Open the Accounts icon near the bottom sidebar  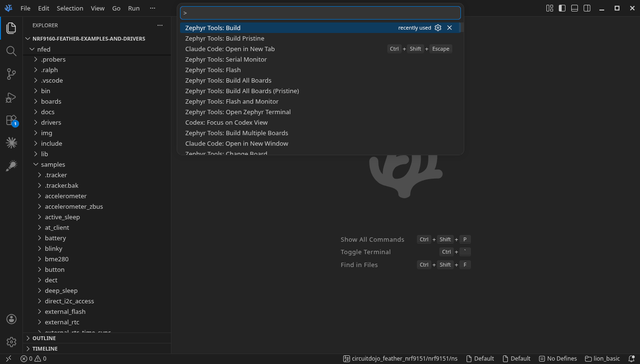point(11,319)
